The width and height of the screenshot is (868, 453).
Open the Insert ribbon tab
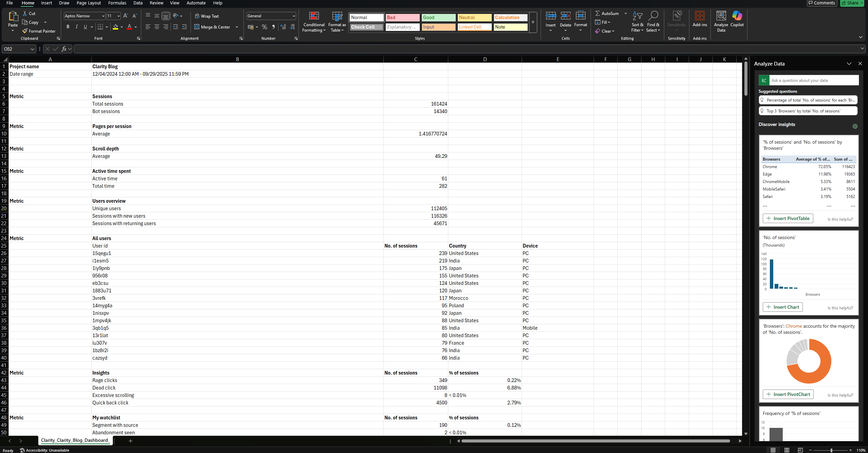47,3
